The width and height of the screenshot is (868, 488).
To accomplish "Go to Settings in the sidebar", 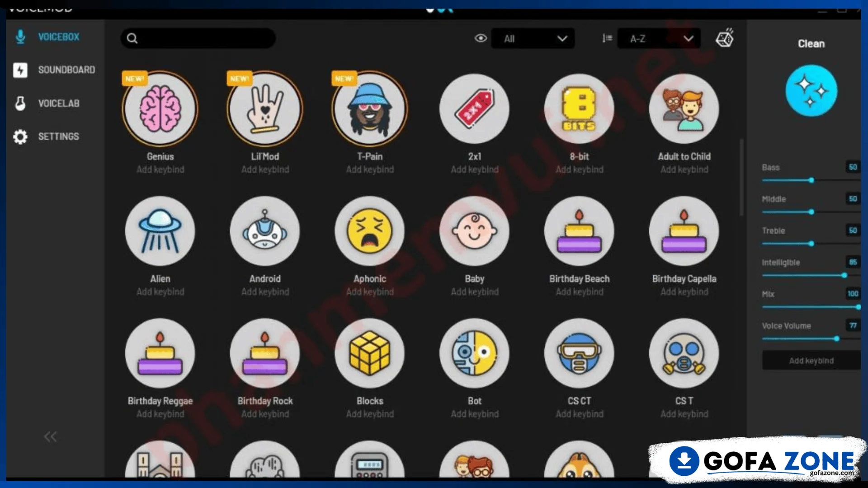I will [x=46, y=136].
